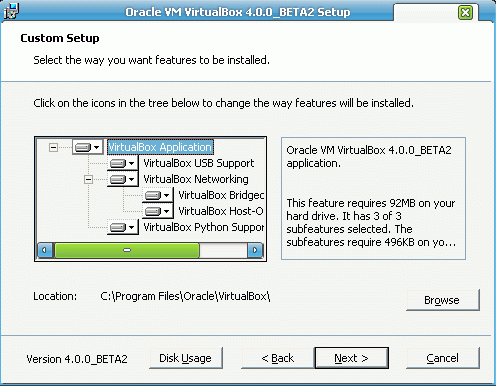Click the right arrow of feature tree scrollbar
Image resolution: width=496 pixels, height=386 pixels.
point(255,250)
